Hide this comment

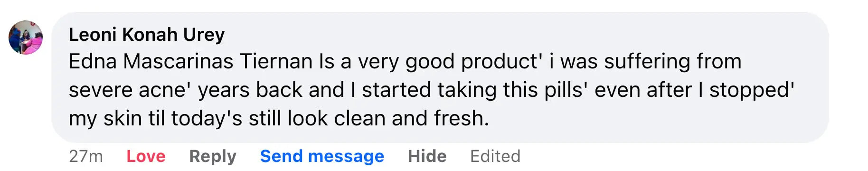(427, 156)
